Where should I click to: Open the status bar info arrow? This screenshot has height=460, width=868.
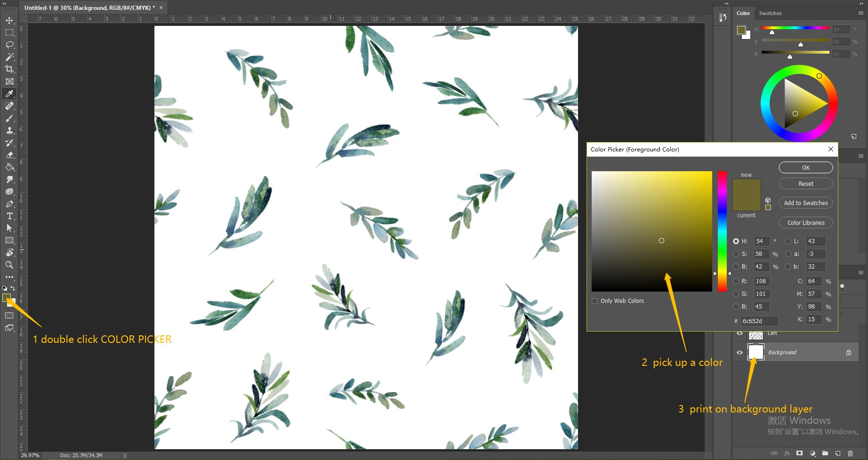click(x=125, y=455)
